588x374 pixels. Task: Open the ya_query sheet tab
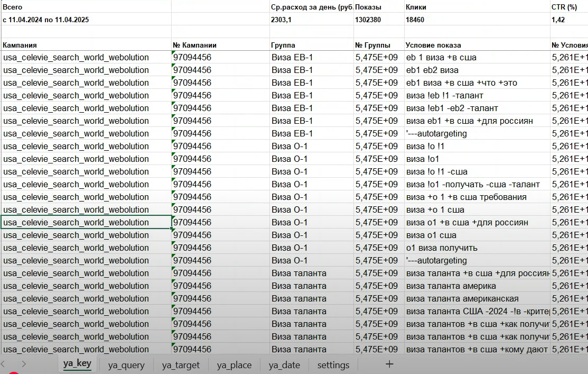[126, 364]
